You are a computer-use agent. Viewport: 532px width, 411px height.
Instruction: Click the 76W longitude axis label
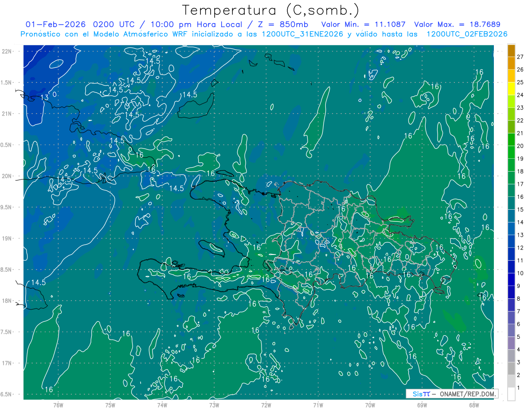pyautogui.click(x=58, y=405)
